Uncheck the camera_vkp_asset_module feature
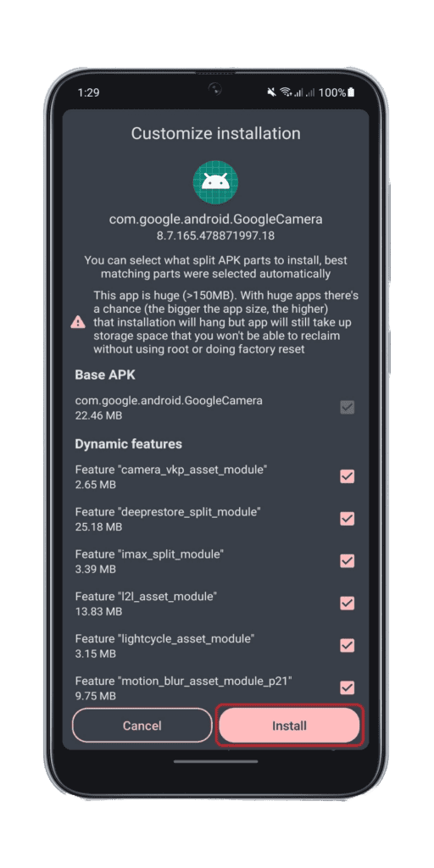The width and height of the screenshot is (434, 868). click(347, 476)
